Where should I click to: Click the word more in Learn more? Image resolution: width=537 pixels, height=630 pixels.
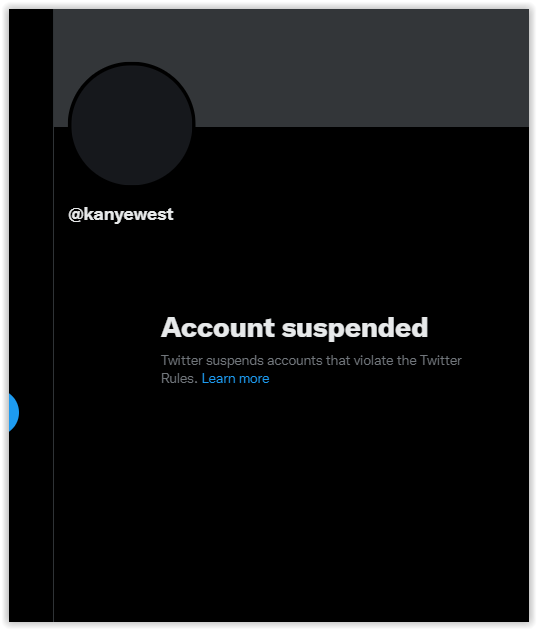coord(254,378)
